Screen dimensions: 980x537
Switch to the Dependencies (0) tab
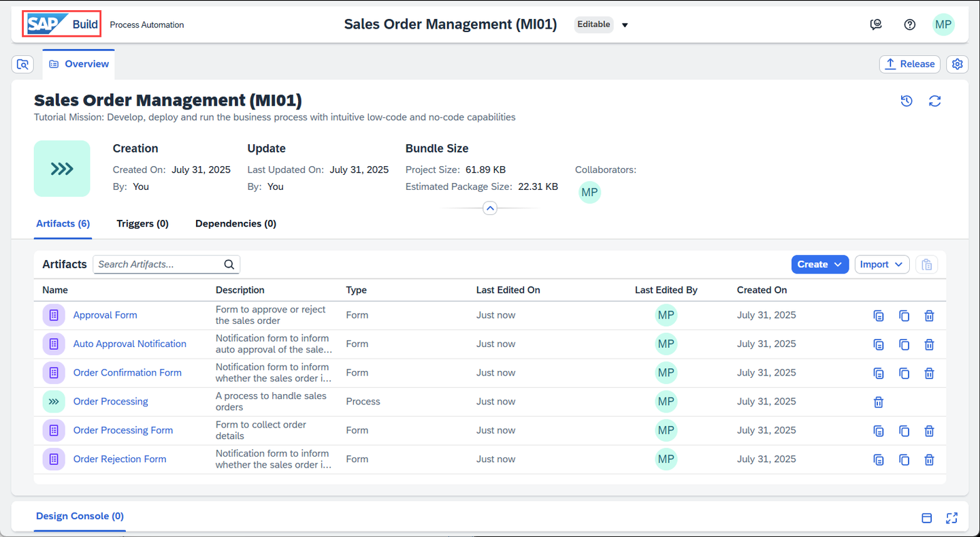235,223
